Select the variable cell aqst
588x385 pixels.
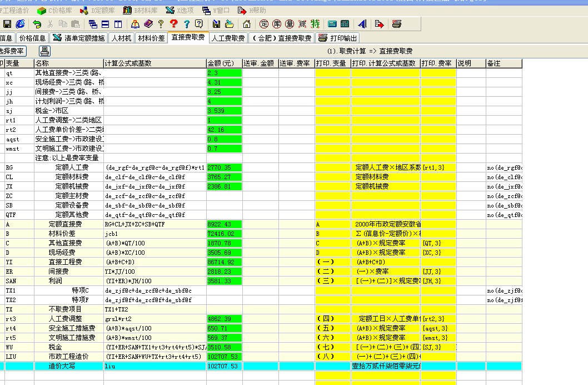(19, 139)
